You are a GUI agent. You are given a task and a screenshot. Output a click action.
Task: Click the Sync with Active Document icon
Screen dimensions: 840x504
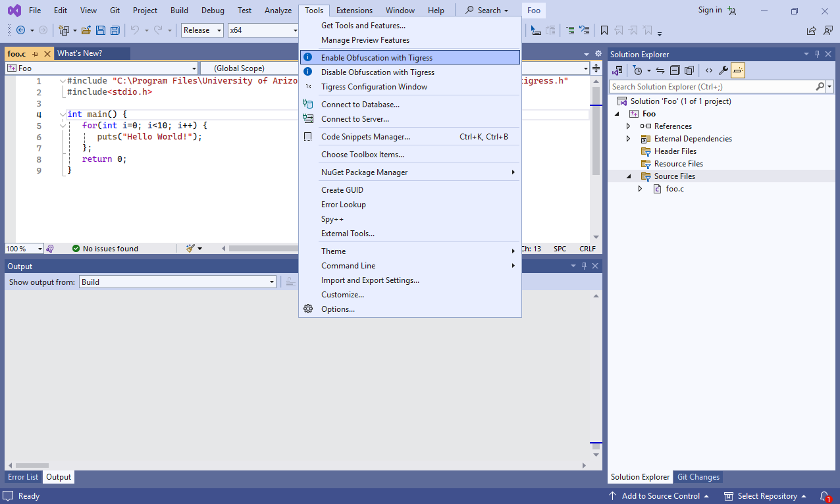point(660,70)
